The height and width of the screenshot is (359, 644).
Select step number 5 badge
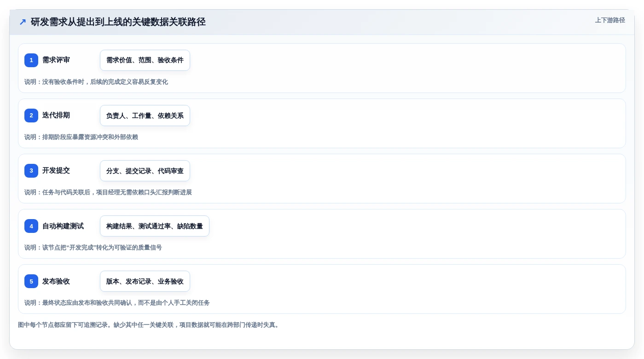pyautogui.click(x=31, y=281)
